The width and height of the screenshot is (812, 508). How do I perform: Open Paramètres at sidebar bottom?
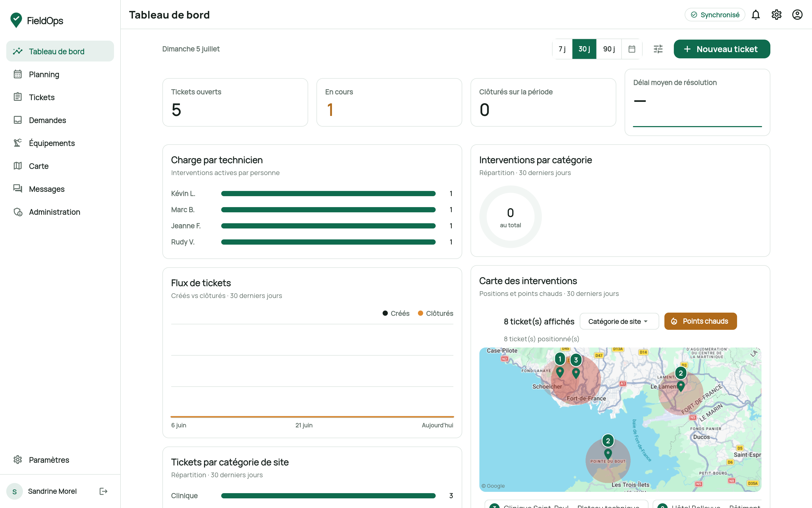(60, 460)
